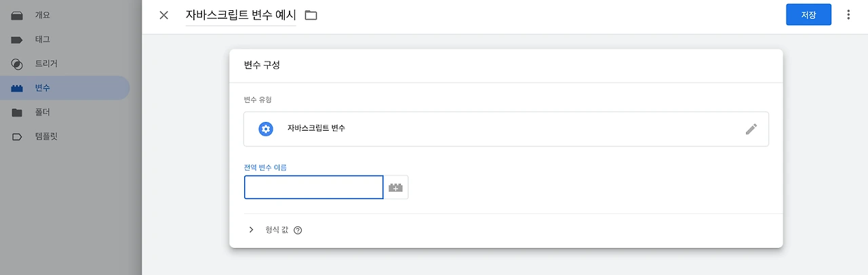Click the insert variable brick icon button
The height and width of the screenshot is (275, 868).
tap(396, 188)
